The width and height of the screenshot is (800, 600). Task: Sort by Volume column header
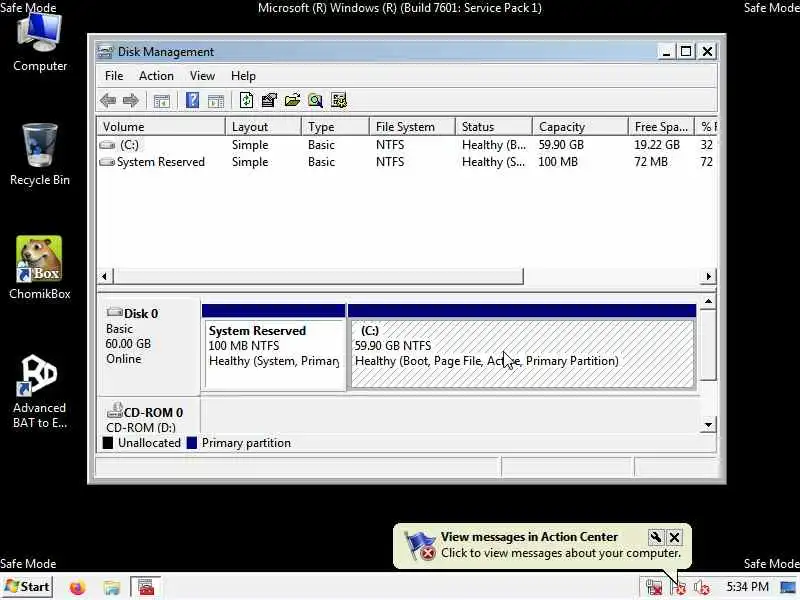coord(161,127)
